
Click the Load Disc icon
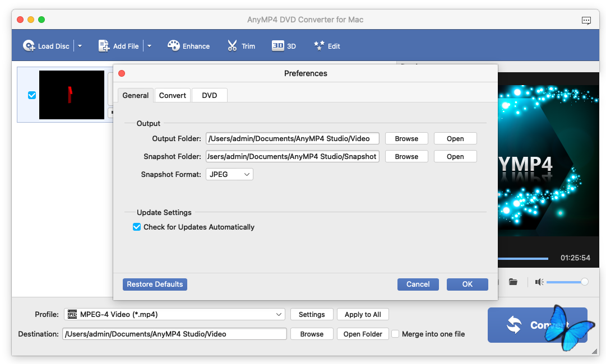29,46
